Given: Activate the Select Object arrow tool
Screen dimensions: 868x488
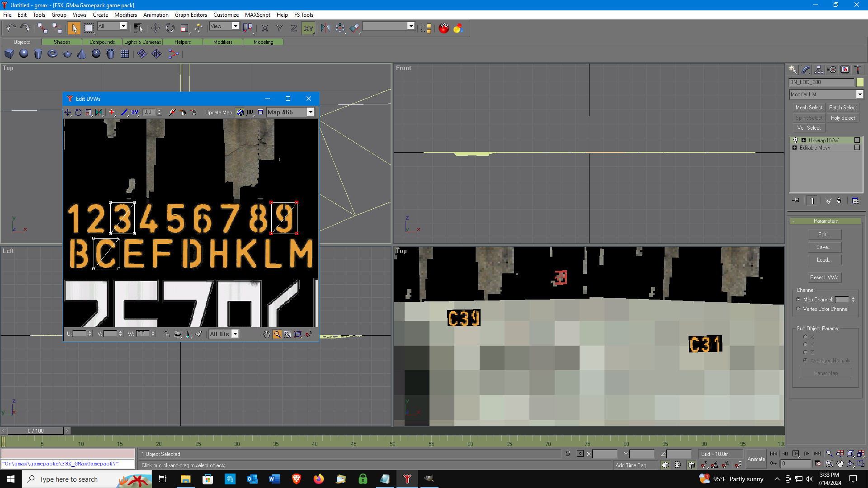Looking at the screenshot, I should 74,28.
